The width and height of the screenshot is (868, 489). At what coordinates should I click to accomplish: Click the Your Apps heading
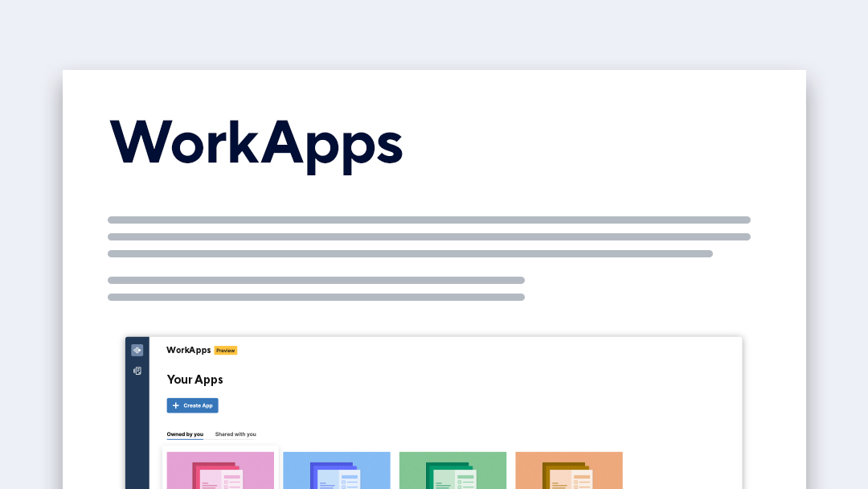194,380
